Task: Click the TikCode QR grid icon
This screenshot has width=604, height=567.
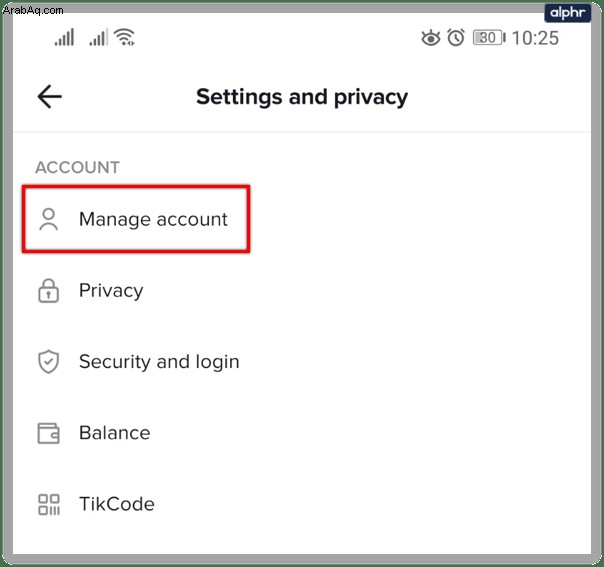Action: [49, 505]
